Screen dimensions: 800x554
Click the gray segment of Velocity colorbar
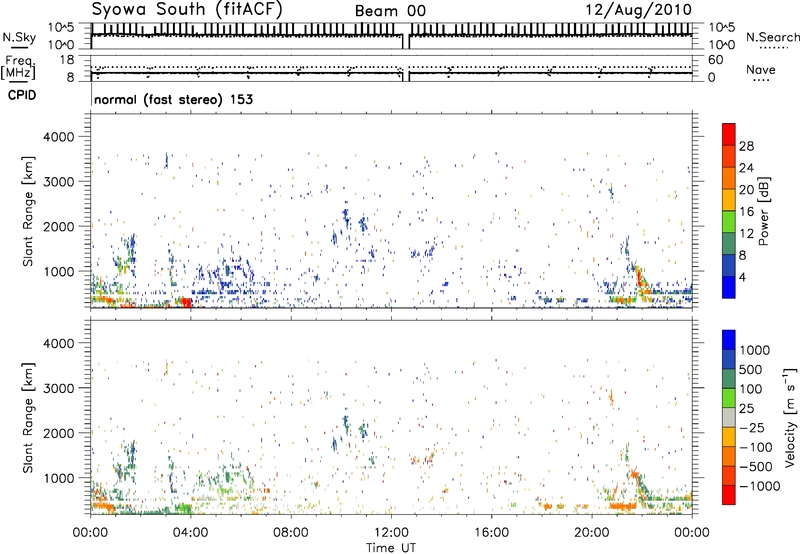click(729, 418)
